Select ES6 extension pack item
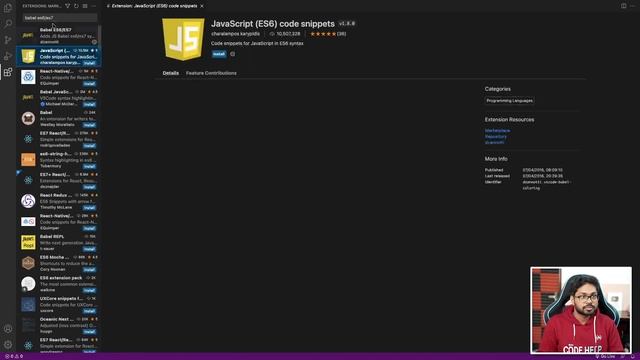This screenshot has height=360, width=640. [x=58, y=284]
